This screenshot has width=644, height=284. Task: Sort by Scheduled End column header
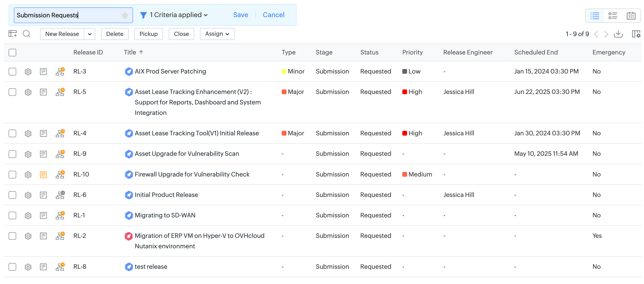click(536, 52)
